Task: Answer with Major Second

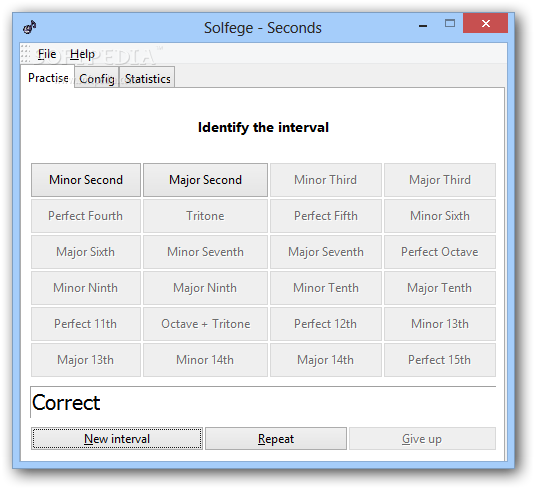Action: pos(205,180)
